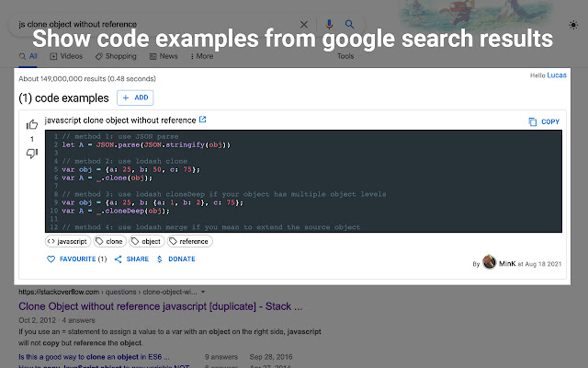Viewport: 588px width, 368px height.
Task: Click the MinK author name
Action: [x=507, y=264]
